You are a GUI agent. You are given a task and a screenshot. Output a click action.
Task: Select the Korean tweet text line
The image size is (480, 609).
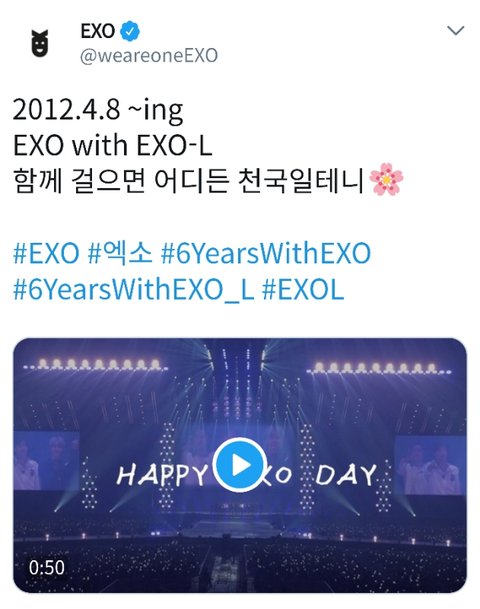[x=188, y=180]
